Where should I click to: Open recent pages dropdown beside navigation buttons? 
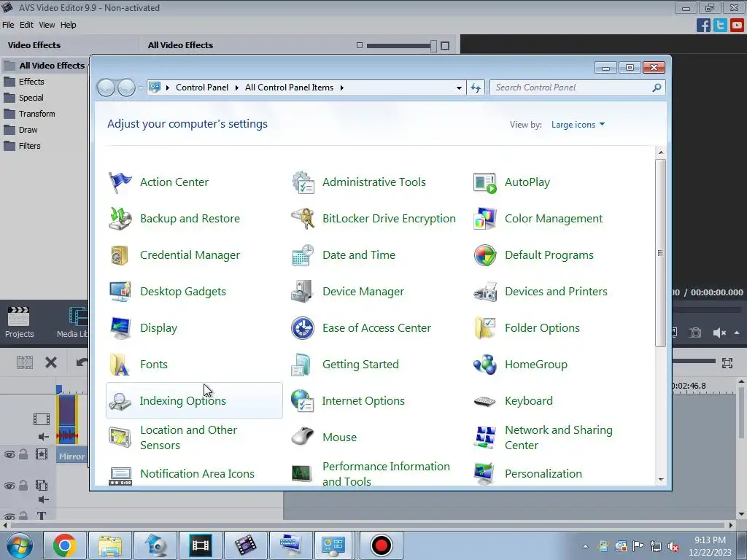[141, 87]
